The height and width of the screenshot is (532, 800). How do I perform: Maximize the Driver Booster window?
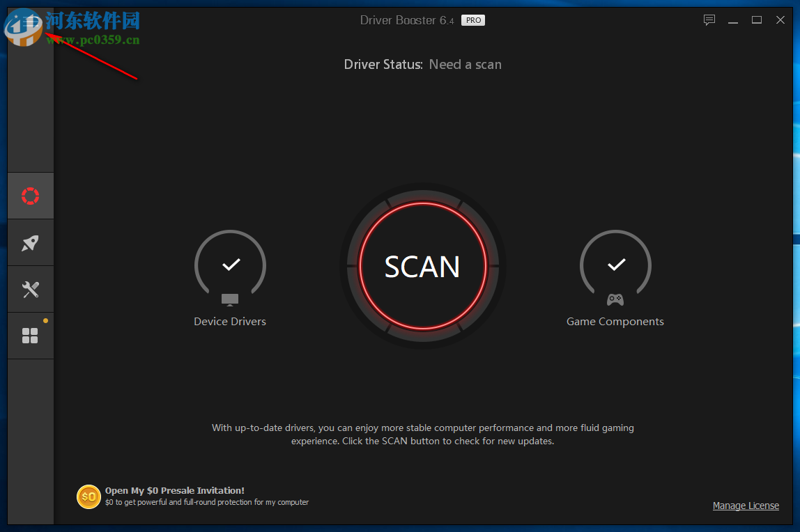[x=757, y=20]
